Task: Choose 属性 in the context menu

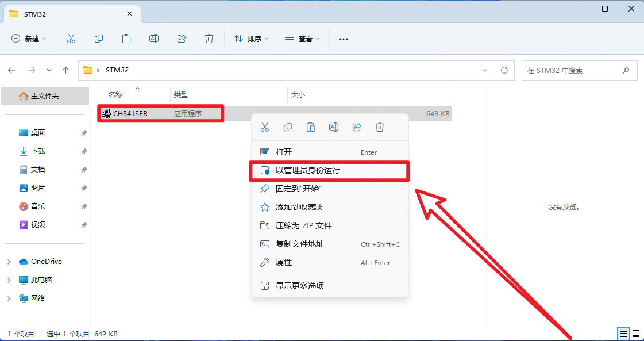Action: click(x=330, y=262)
